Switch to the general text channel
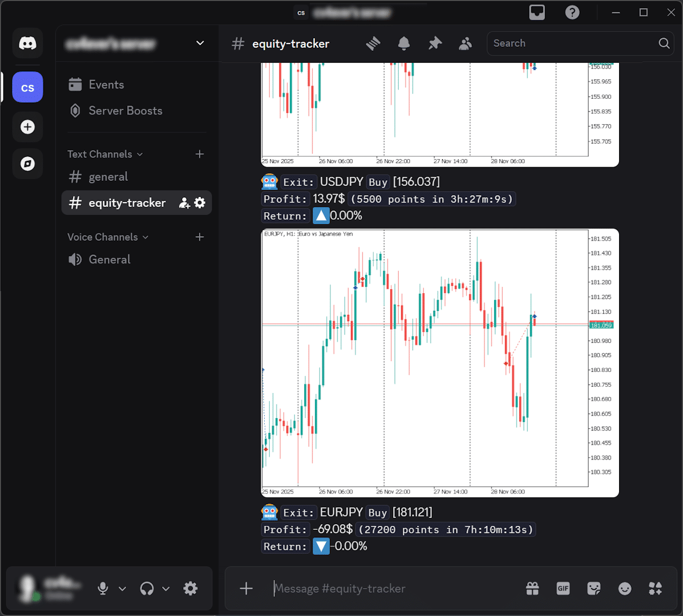The width and height of the screenshot is (683, 616). point(108,177)
